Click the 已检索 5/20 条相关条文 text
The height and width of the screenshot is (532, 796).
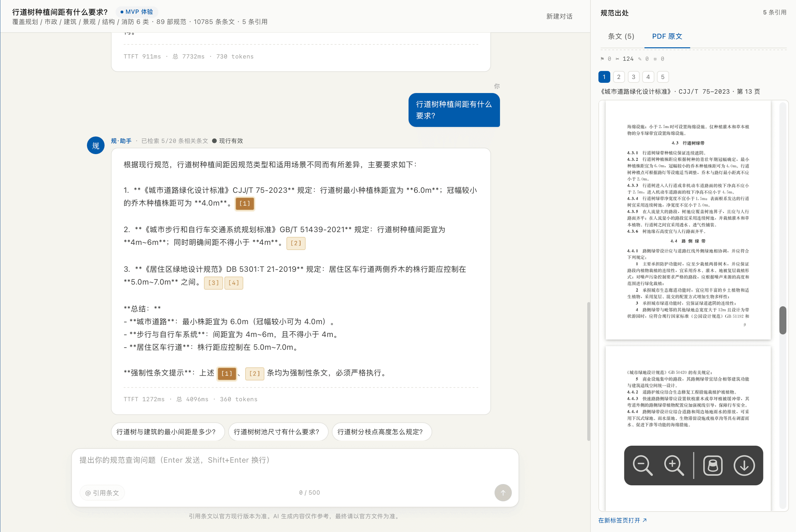point(175,141)
